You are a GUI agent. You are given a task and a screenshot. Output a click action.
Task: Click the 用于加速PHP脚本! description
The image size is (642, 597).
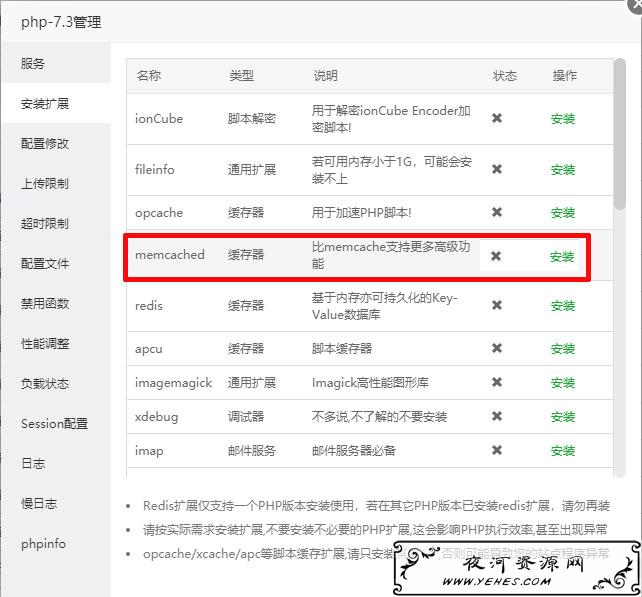coord(362,213)
